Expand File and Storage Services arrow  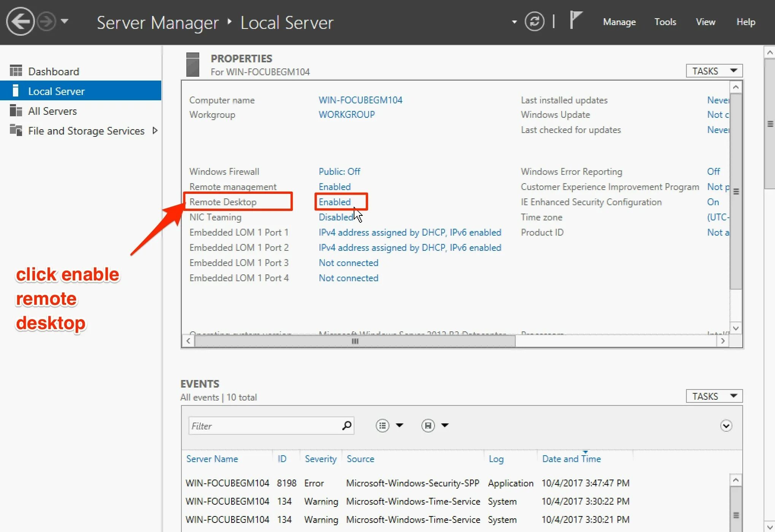pyautogui.click(x=155, y=131)
